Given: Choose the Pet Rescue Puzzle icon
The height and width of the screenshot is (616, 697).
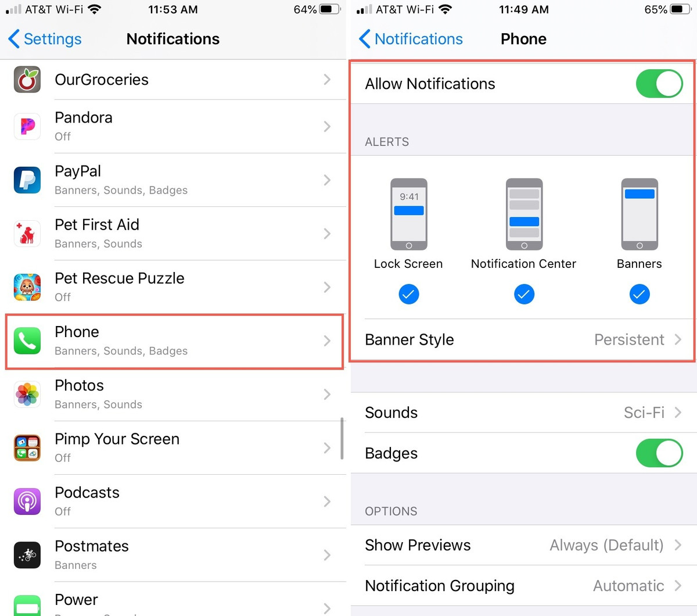Looking at the screenshot, I should 27,287.
